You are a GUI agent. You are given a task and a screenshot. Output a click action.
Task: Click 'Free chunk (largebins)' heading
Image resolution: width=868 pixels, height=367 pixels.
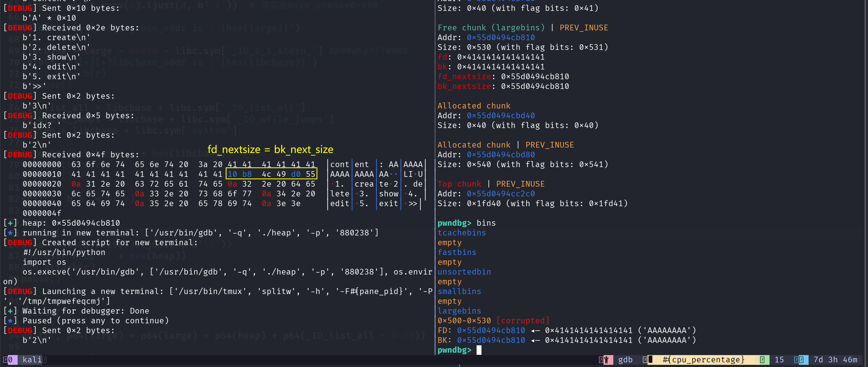pos(491,28)
